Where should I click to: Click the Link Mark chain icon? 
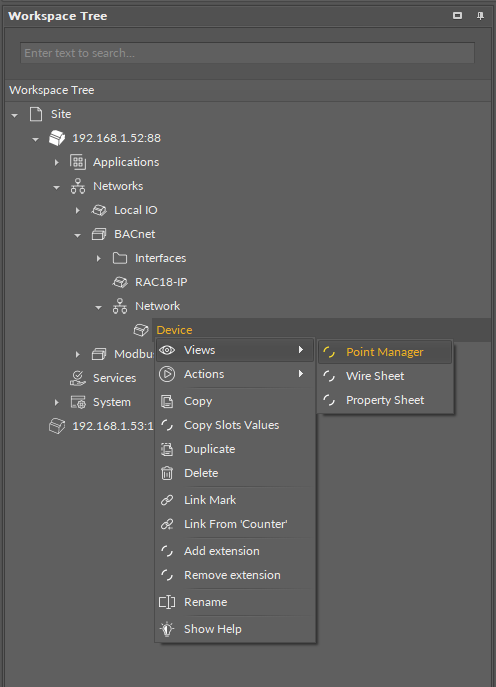click(x=167, y=500)
